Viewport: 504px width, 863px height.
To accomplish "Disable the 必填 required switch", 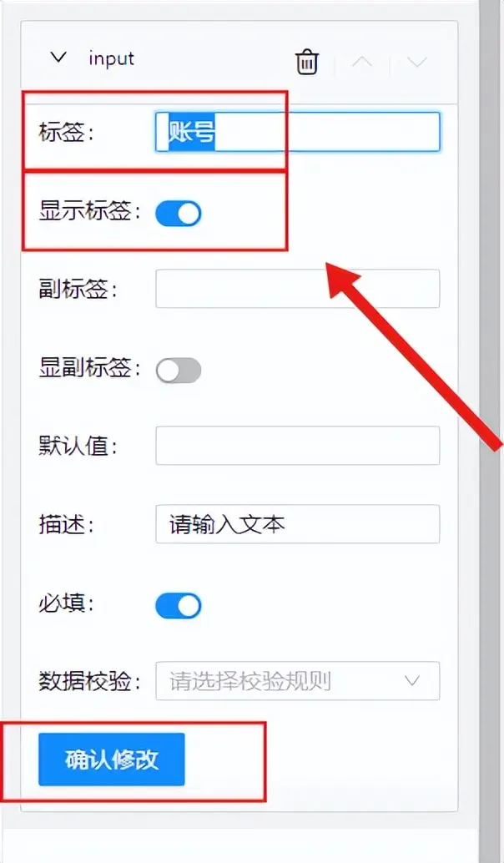I will click(179, 605).
